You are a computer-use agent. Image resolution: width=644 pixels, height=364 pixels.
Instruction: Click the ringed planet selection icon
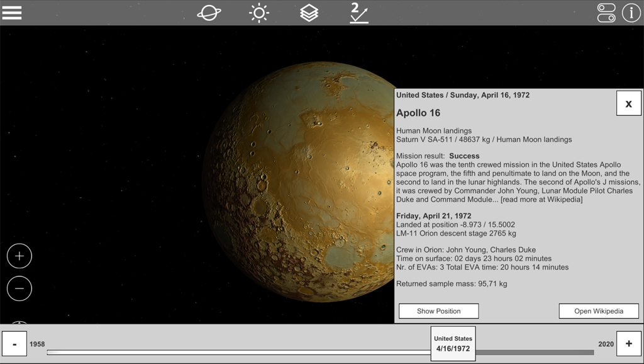click(x=209, y=13)
